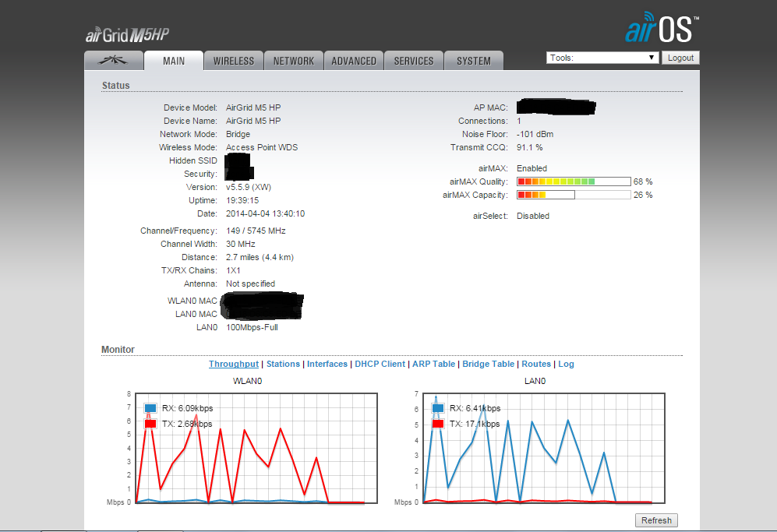777x532 pixels.
Task: Open the WIRELESS tab
Action: [x=233, y=61]
